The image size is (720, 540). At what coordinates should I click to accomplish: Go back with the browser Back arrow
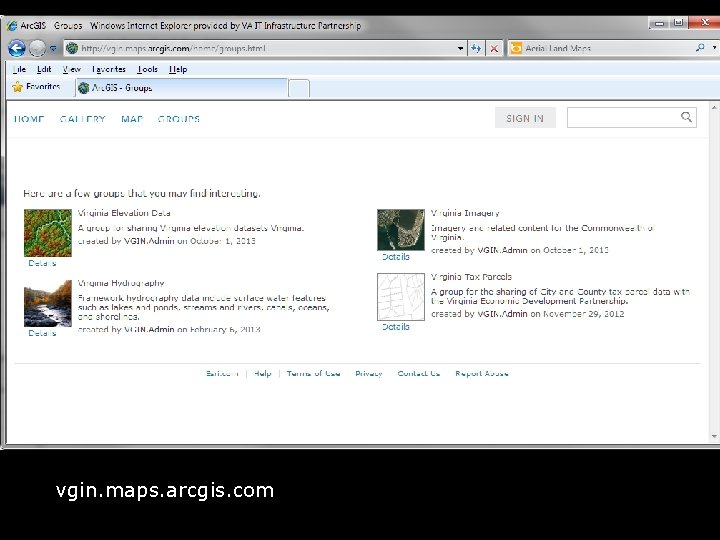point(17,48)
